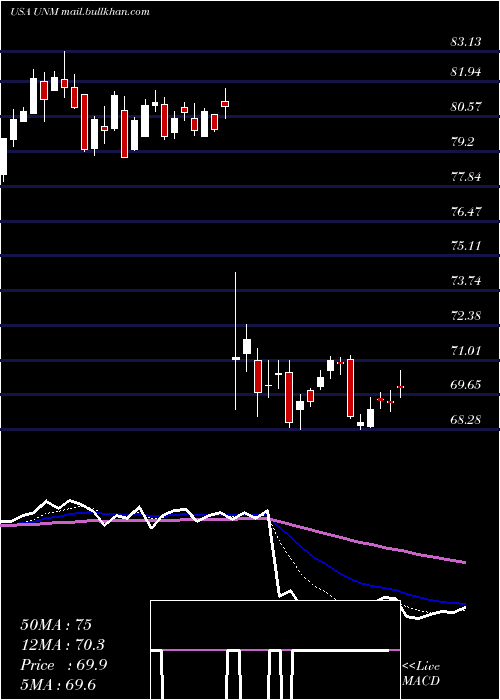Click the 'Price : 69.9' readout

coord(63,665)
